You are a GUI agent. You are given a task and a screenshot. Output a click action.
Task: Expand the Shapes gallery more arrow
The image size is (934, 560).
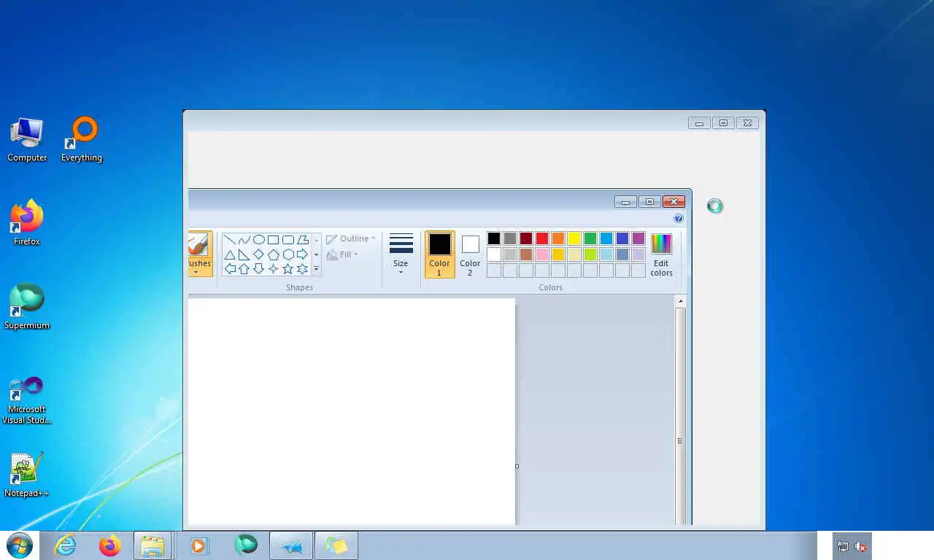tap(316, 269)
